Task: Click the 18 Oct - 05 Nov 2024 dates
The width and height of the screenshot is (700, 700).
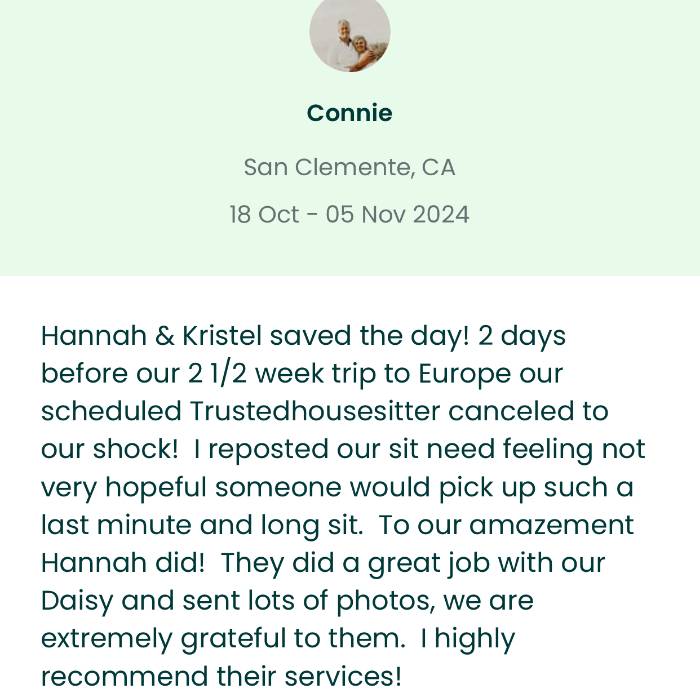Action: coord(350,214)
